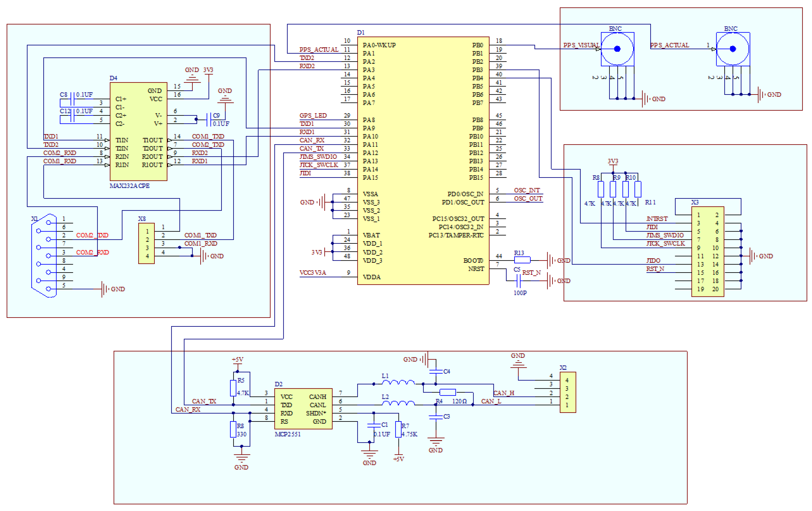Viewport: 812px width, 511px height.
Task: Select the GPS_LED net label
Action: pos(313,115)
